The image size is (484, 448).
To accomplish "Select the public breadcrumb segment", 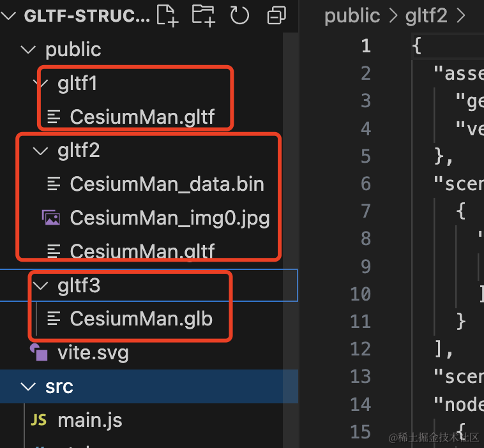I will pyautogui.click(x=352, y=16).
